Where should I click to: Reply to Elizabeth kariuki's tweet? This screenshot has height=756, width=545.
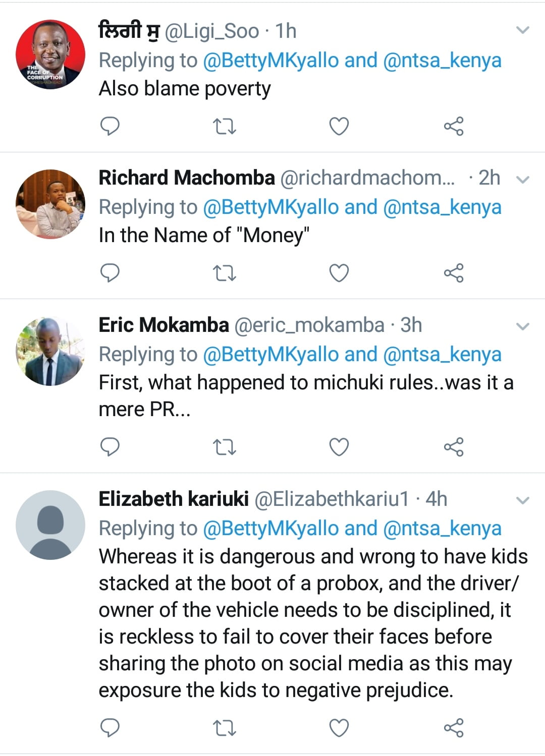click(110, 728)
